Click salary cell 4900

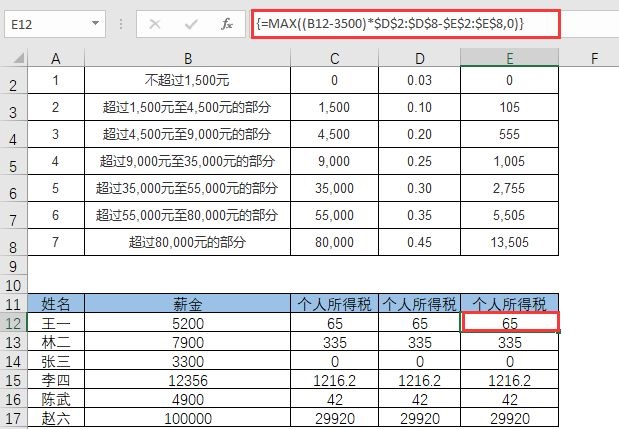click(188, 399)
